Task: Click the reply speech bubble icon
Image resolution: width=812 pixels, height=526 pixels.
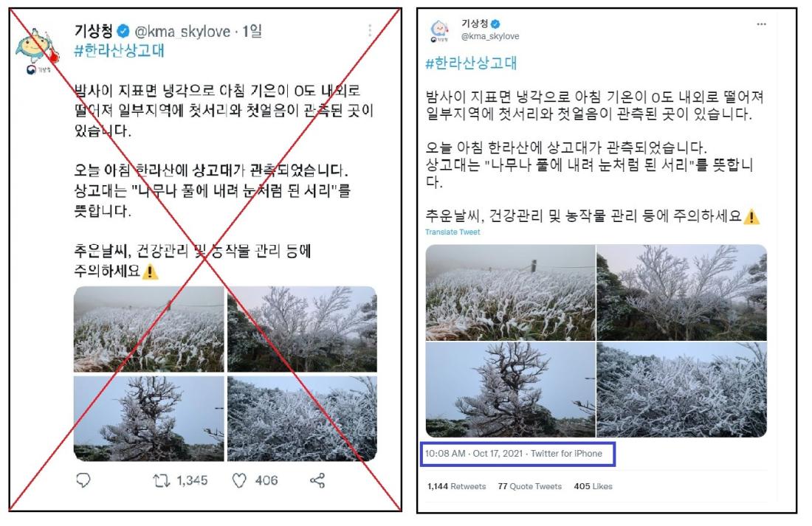Action: 83,481
